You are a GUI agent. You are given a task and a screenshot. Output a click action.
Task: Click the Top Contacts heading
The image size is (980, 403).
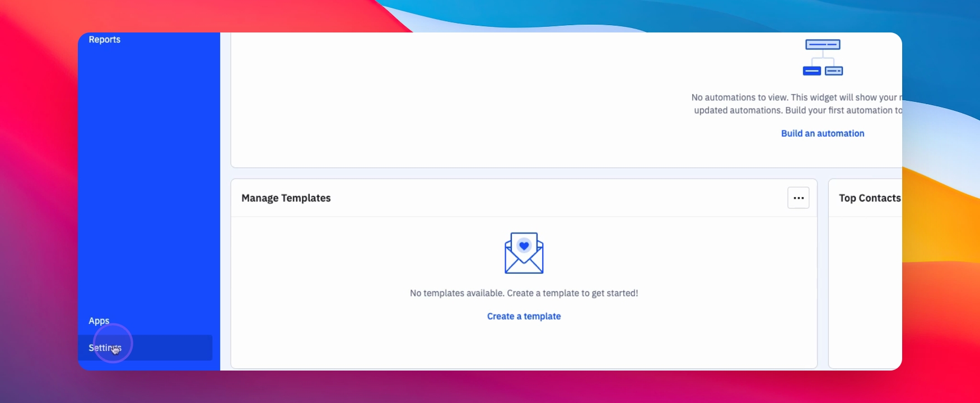pos(870,198)
